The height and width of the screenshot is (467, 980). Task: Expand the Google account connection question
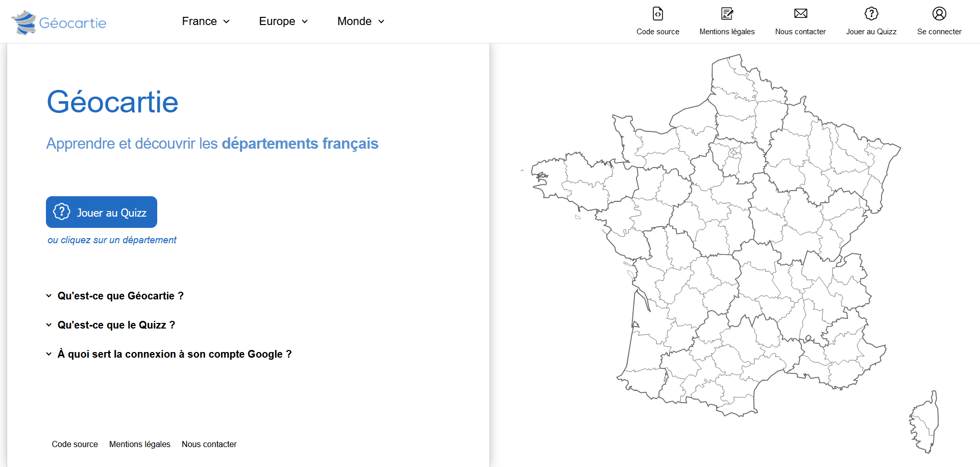tap(175, 354)
